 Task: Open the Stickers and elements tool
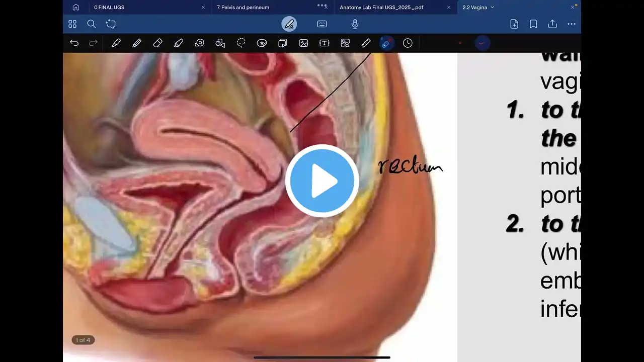pos(262,43)
